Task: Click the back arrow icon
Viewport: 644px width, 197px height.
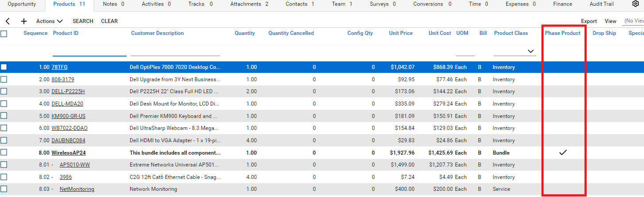Action: pyautogui.click(x=8, y=21)
